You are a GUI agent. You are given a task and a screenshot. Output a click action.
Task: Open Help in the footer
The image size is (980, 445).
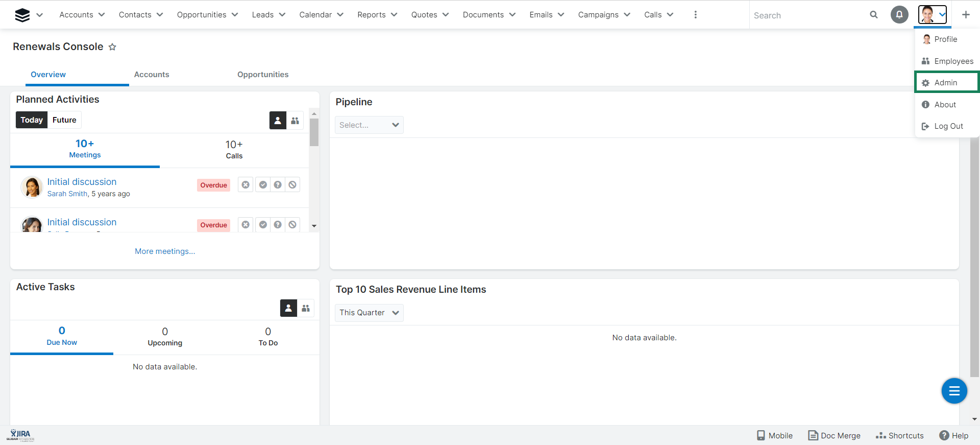[x=954, y=435]
